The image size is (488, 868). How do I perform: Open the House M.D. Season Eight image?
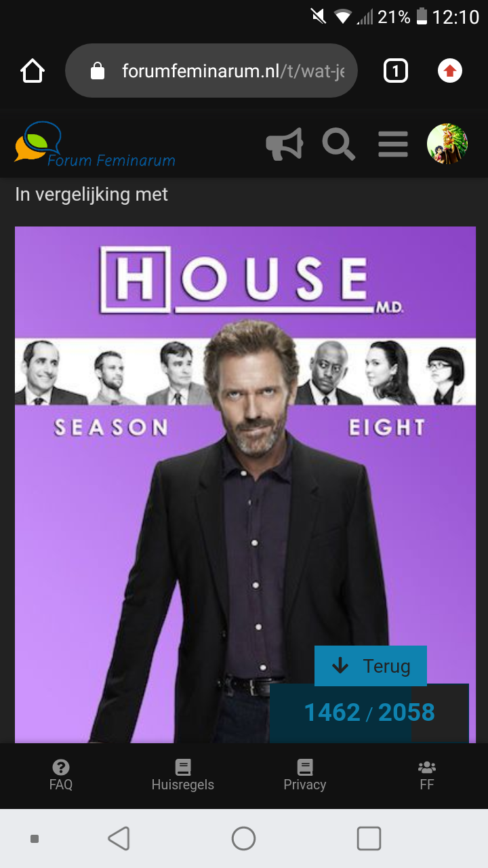245,485
